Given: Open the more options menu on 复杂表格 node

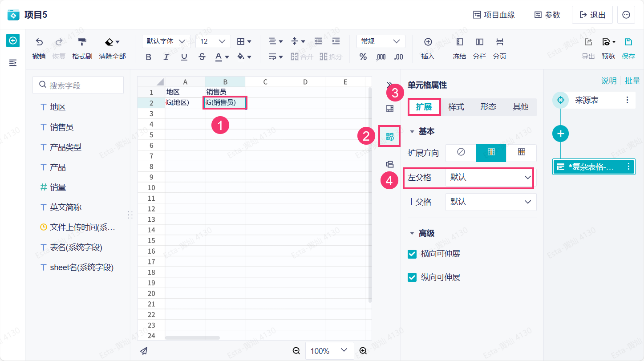Looking at the screenshot, I should coord(628,166).
